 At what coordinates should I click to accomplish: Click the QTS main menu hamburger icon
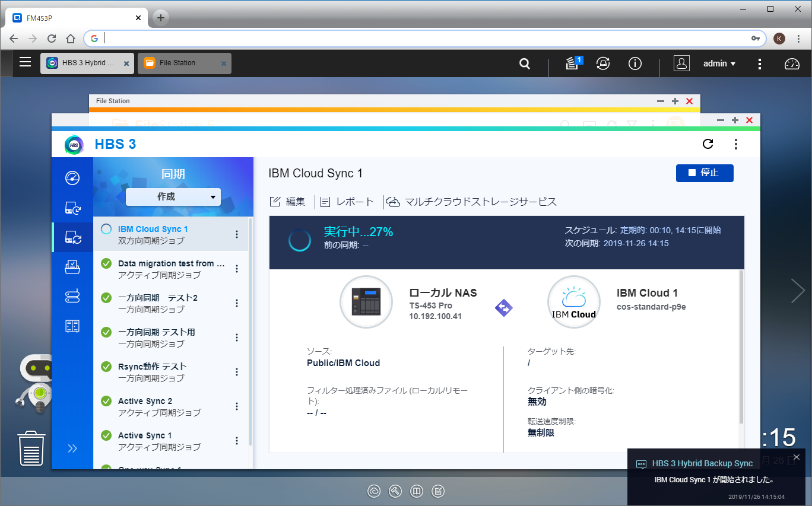click(x=25, y=62)
